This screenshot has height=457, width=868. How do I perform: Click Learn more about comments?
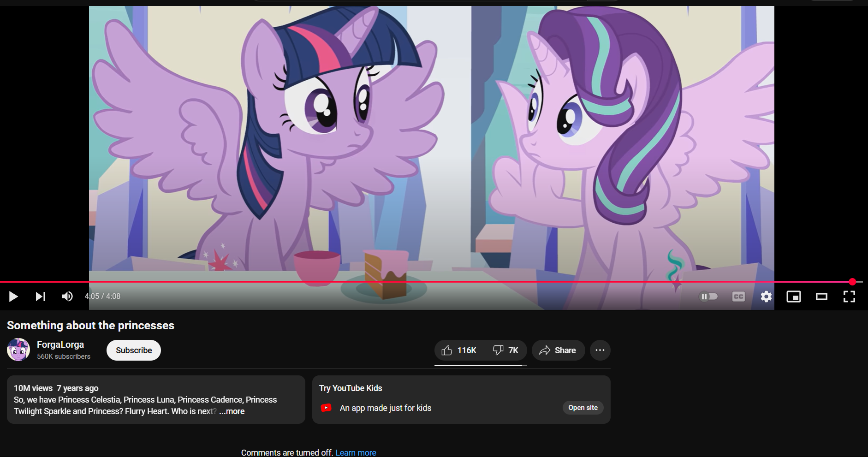[x=356, y=453]
